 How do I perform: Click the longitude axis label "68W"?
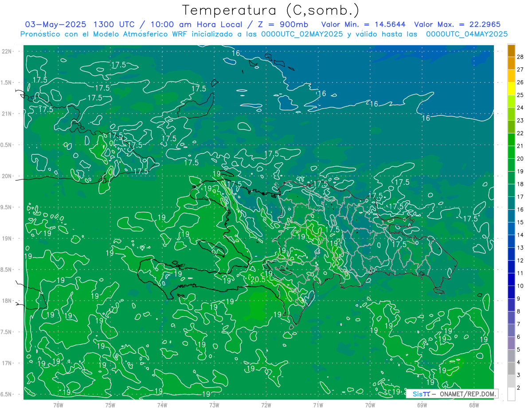pyautogui.click(x=474, y=405)
